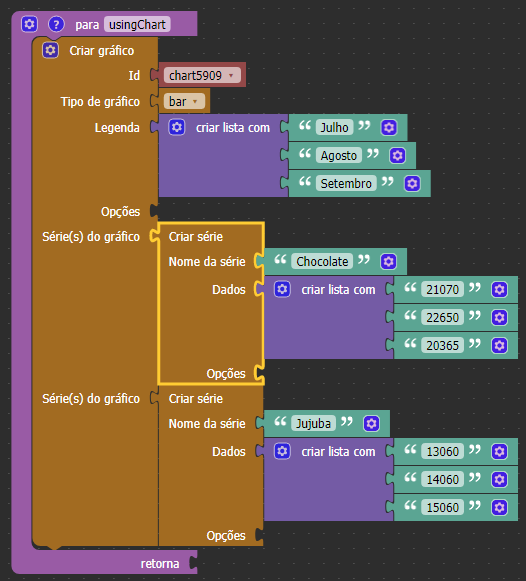
Task: Click gear on Jujuba Dados criar lista block
Action: (282, 452)
